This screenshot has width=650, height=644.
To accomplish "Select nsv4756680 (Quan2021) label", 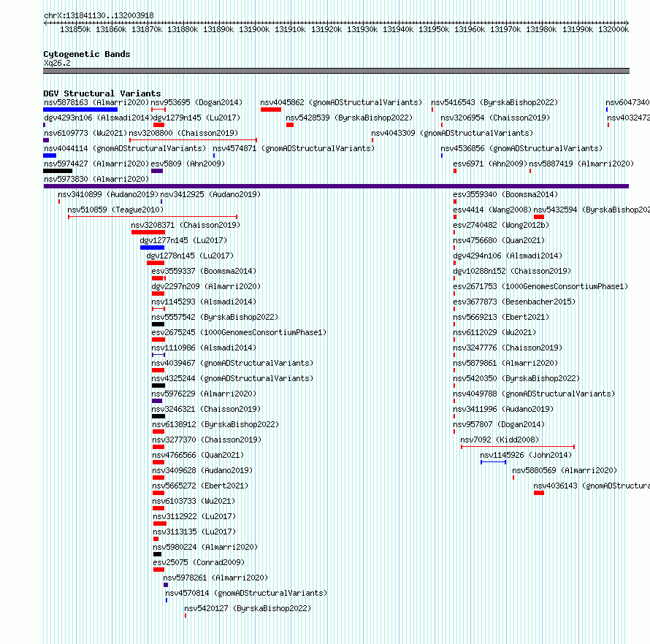I will coord(499,240).
